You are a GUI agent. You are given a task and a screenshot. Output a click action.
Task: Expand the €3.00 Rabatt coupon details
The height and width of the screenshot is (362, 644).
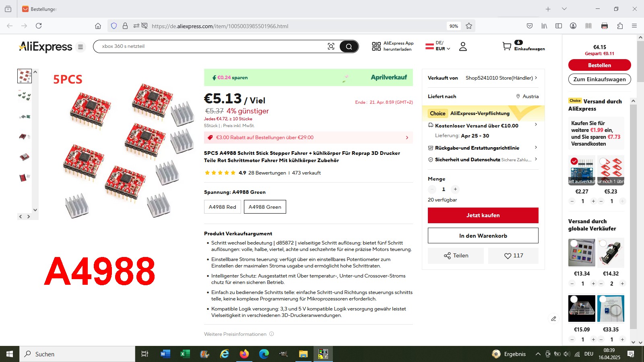pos(308,138)
